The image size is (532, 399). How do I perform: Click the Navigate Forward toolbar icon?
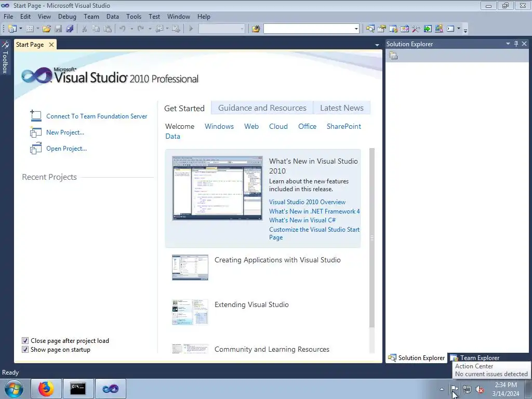click(176, 29)
